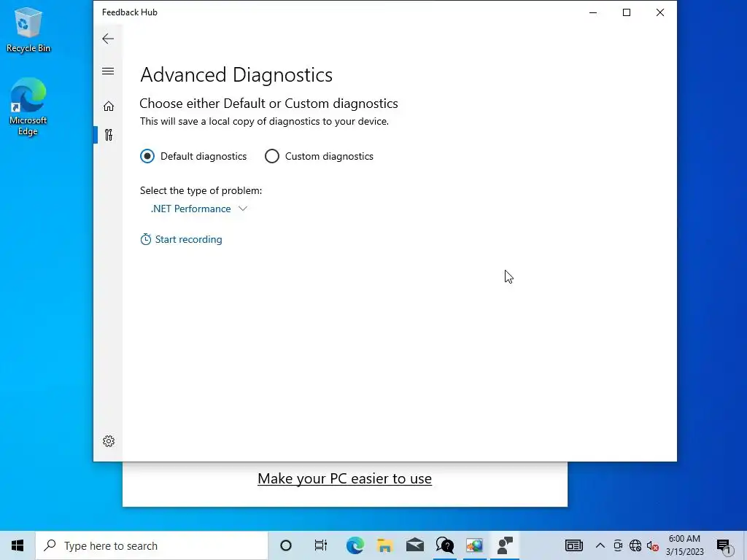
Task: Open Make your PC easier to use link
Action: pos(344,478)
